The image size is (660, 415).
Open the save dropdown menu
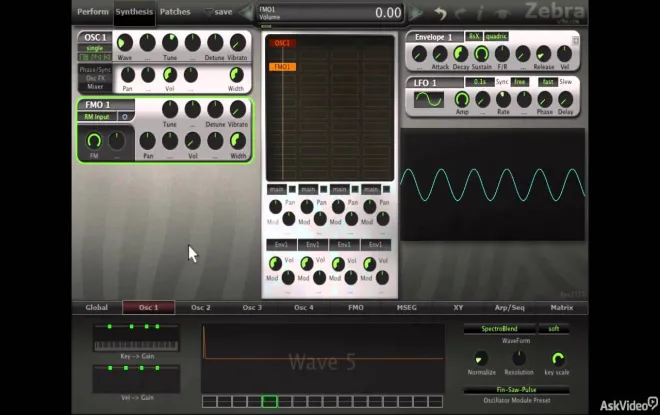218,12
